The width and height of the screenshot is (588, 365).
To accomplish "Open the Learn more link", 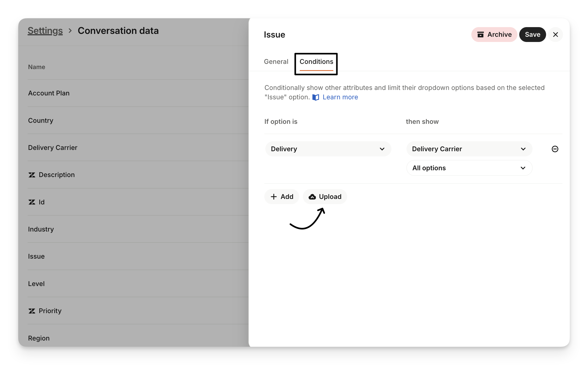I will coord(340,97).
